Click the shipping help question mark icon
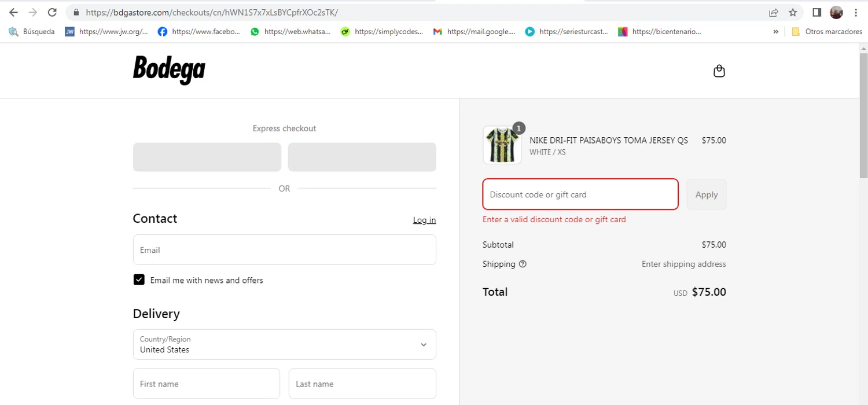 click(523, 264)
